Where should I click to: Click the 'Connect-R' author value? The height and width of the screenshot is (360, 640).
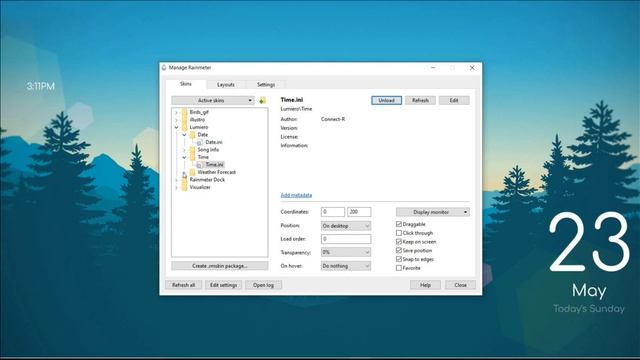pyautogui.click(x=333, y=119)
